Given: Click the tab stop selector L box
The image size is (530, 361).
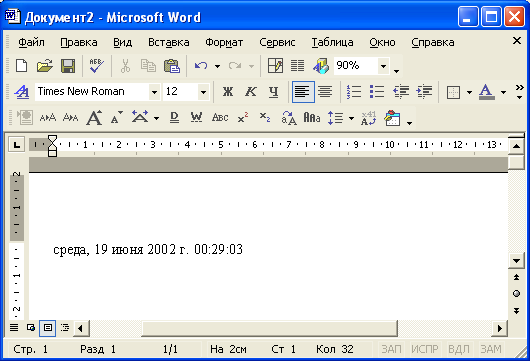Looking at the screenshot, I should [16, 145].
